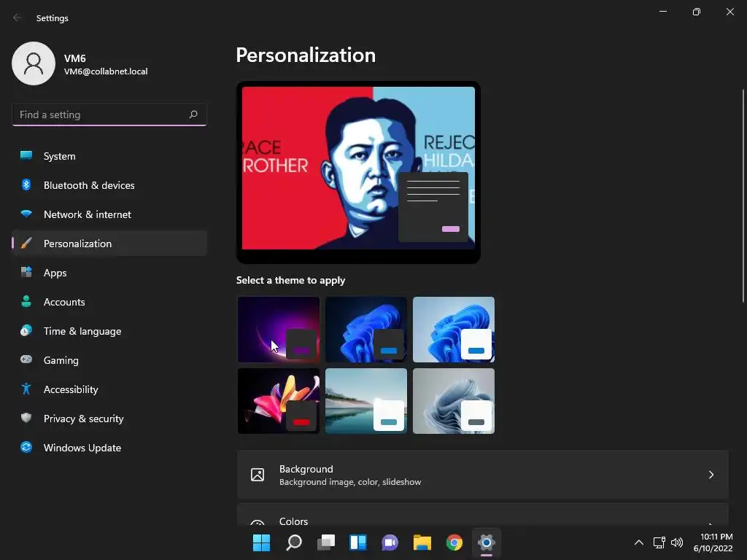Click the Background picture icon
Image resolution: width=747 pixels, height=560 pixels.
click(258, 475)
